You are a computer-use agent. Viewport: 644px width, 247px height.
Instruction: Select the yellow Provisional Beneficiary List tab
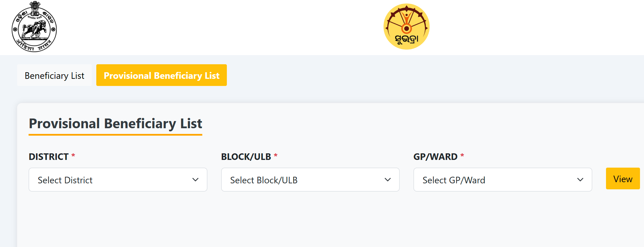161,75
